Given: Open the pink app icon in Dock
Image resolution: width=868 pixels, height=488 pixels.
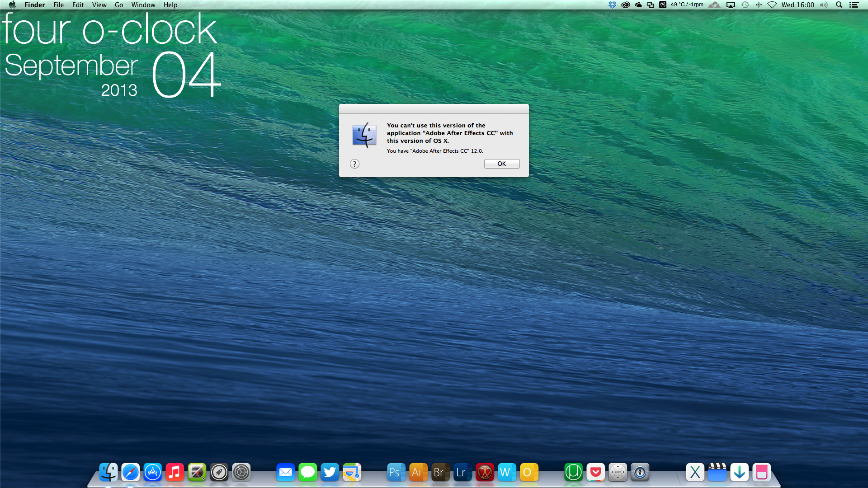Looking at the screenshot, I should [x=762, y=472].
